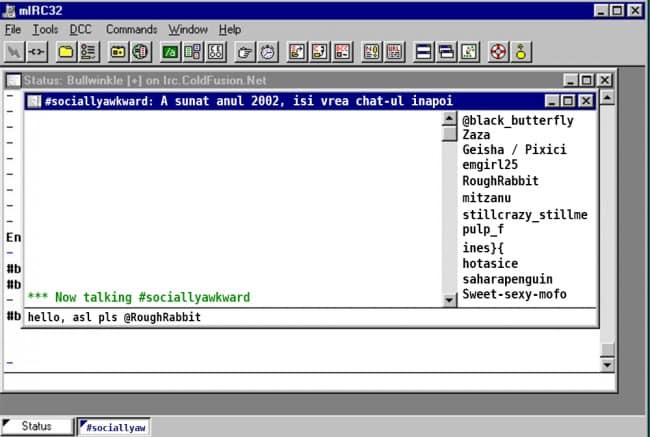The width and height of the screenshot is (650, 437).
Task: Select @black_butterfly in the nick list
Action: pyautogui.click(x=518, y=121)
